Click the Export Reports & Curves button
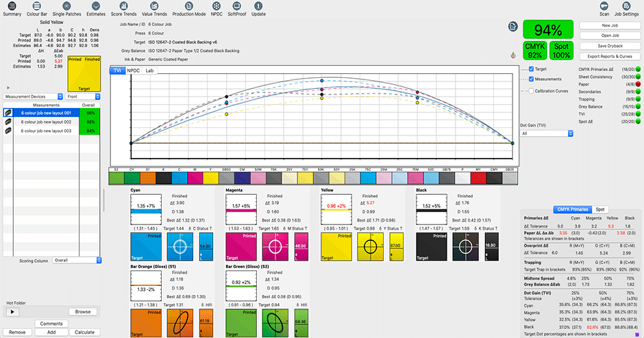The image size is (644, 338). click(x=609, y=55)
